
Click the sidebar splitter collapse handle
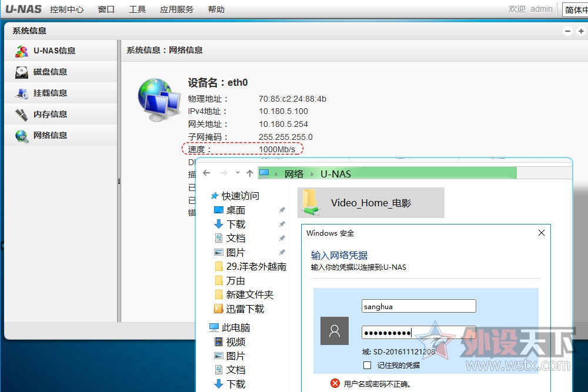(119, 182)
